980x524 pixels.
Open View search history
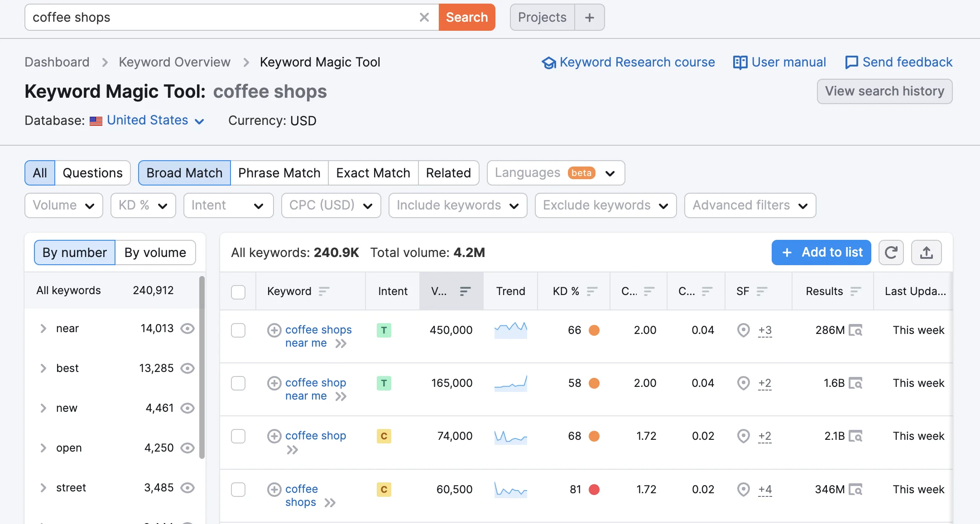(x=884, y=91)
